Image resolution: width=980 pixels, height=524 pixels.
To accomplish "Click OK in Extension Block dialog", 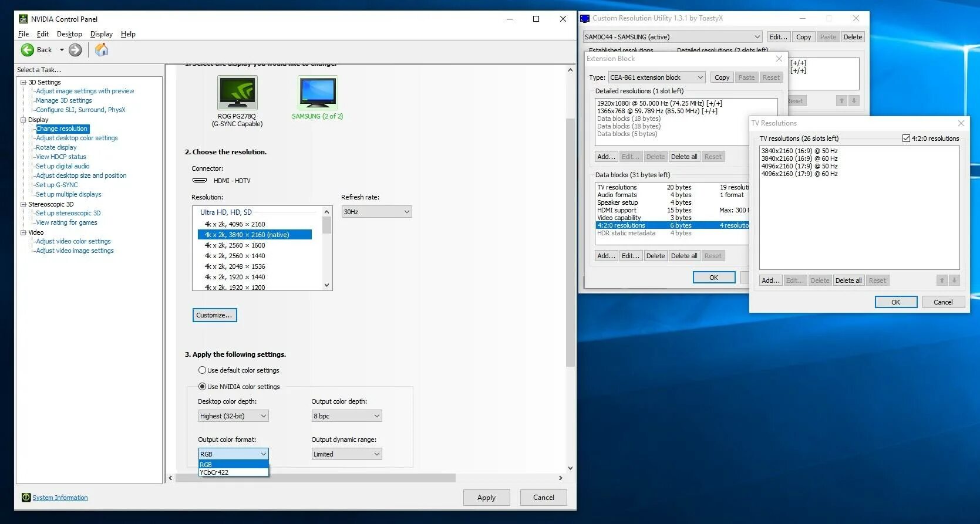I will click(x=713, y=278).
